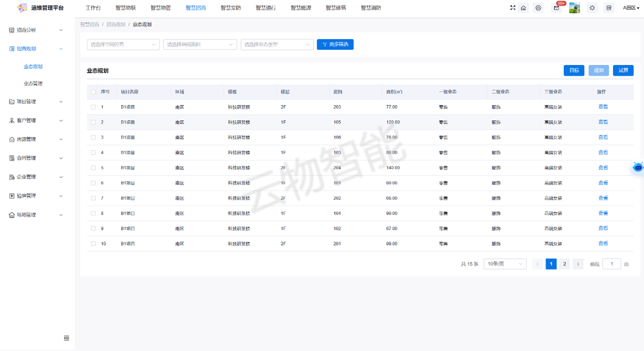Expand the 客户管理 menu chevron
This screenshot has height=351, width=644.
point(61,120)
